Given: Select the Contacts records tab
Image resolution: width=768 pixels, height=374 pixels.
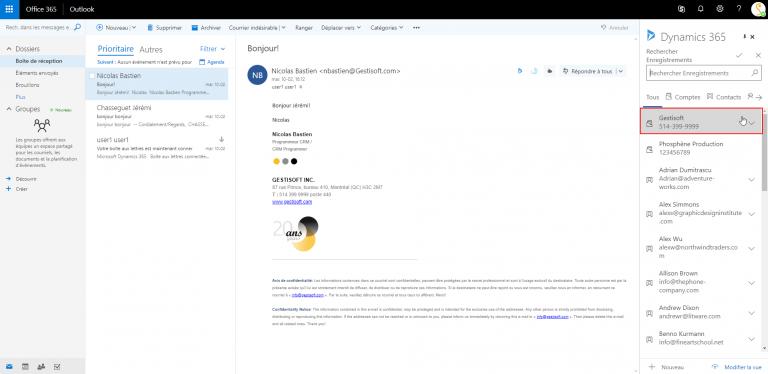Looking at the screenshot, I should pyautogui.click(x=724, y=97).
